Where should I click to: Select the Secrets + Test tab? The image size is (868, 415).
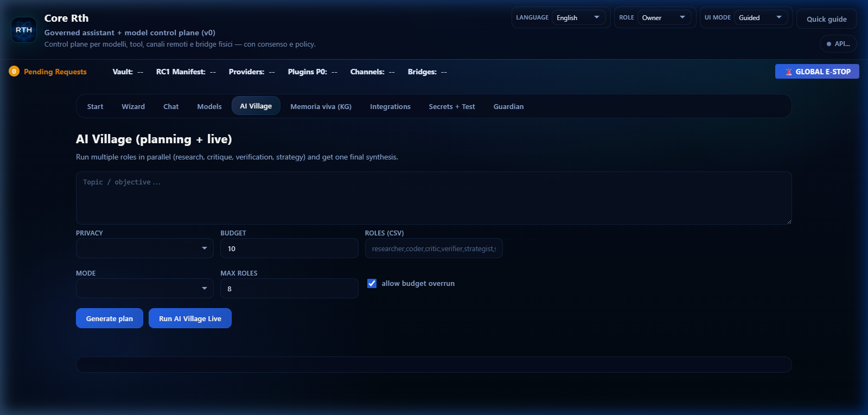click(x=451, y=106)
